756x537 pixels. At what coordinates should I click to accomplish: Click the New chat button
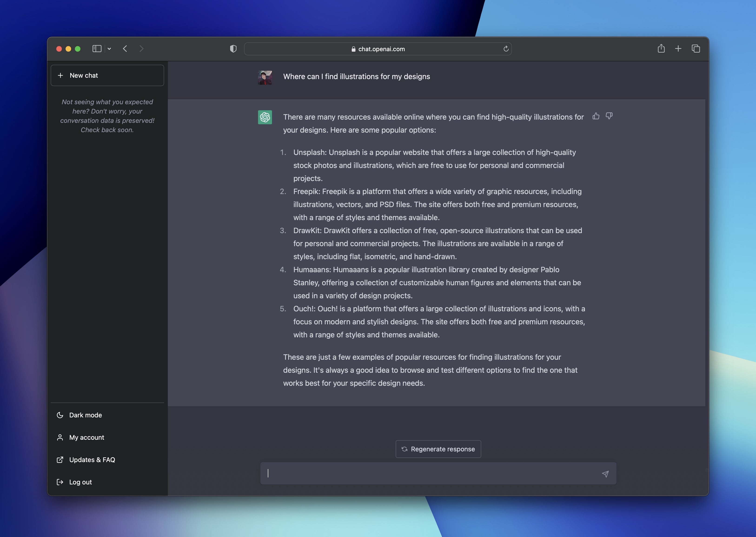tap(107, 75)
